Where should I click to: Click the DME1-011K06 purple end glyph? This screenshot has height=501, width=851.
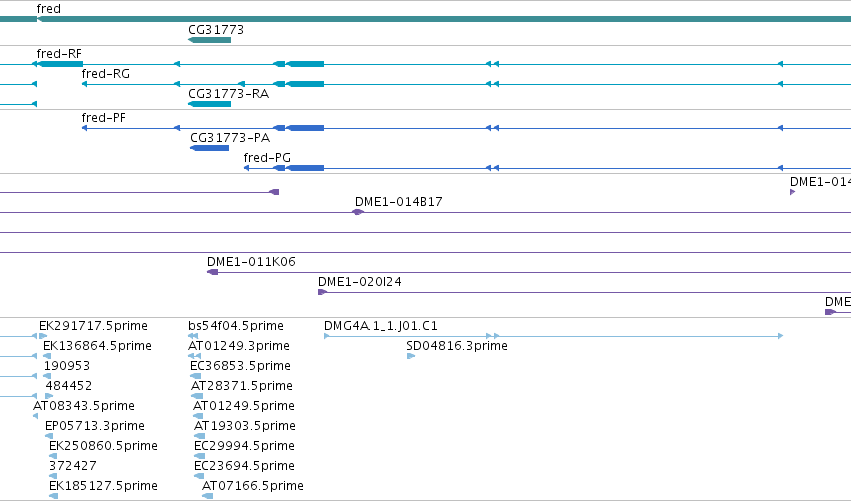click(213, 272)
